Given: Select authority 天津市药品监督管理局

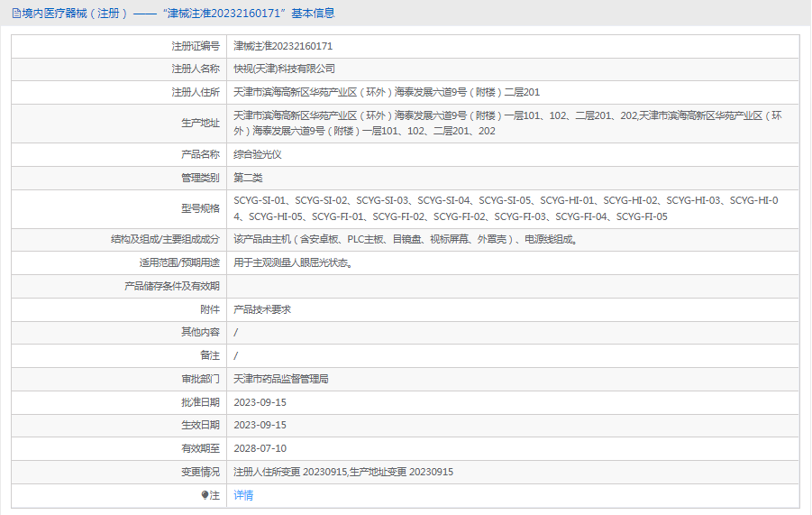Looking at the screenshot, I should pos(281,379).
